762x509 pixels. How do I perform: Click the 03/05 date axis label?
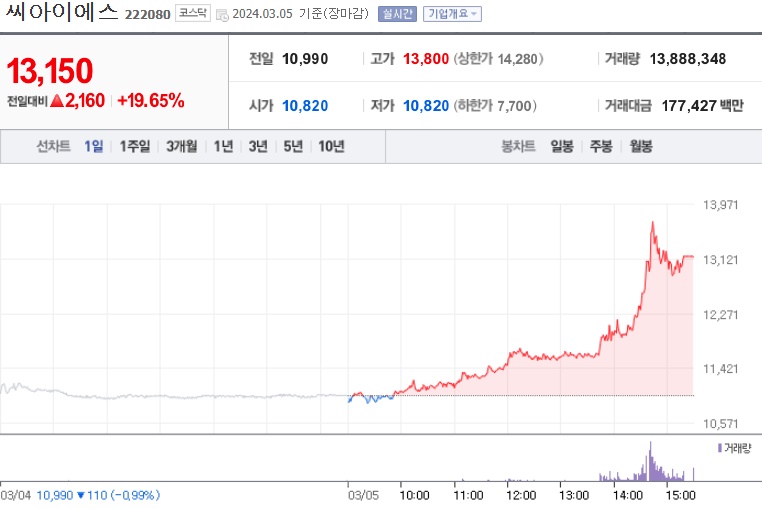coord(363,495)
